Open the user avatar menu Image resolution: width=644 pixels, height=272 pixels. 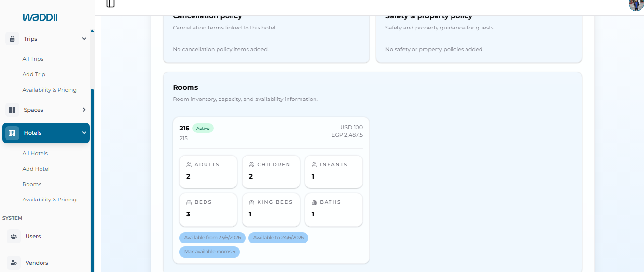click(636, 4)
